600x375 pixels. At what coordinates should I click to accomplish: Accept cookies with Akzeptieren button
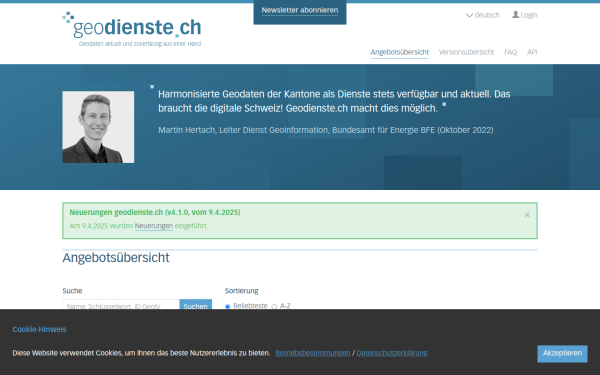(x=562, y=354)
